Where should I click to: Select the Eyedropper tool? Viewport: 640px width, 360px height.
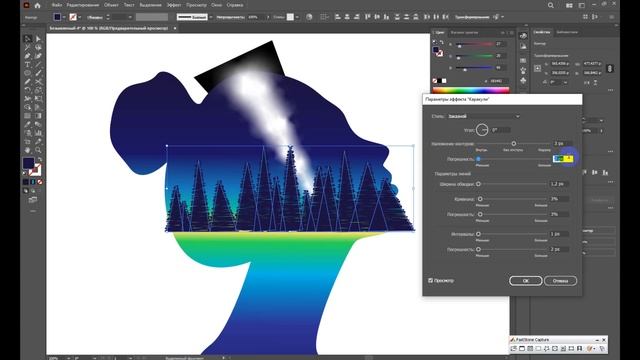point(28,124)
